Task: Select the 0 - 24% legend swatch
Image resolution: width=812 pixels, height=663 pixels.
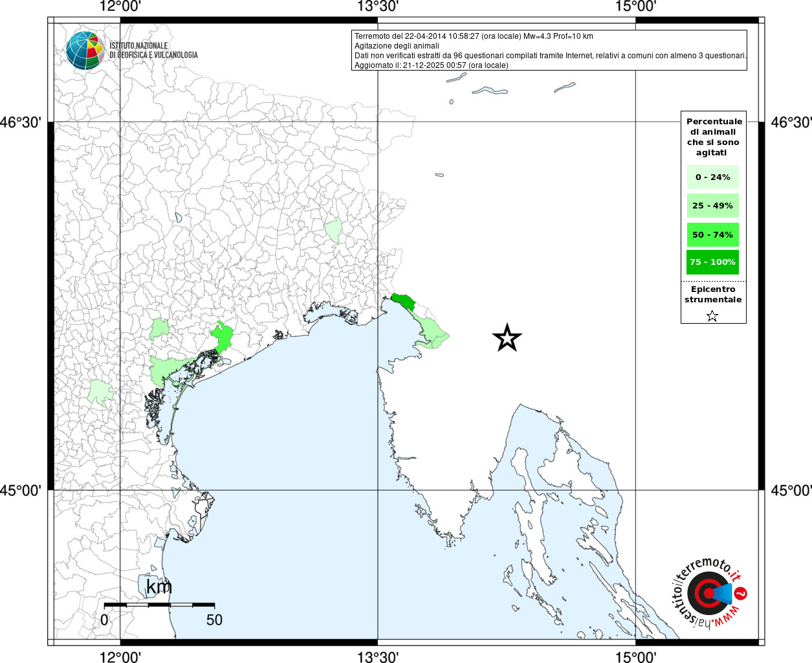Action: 712,177
